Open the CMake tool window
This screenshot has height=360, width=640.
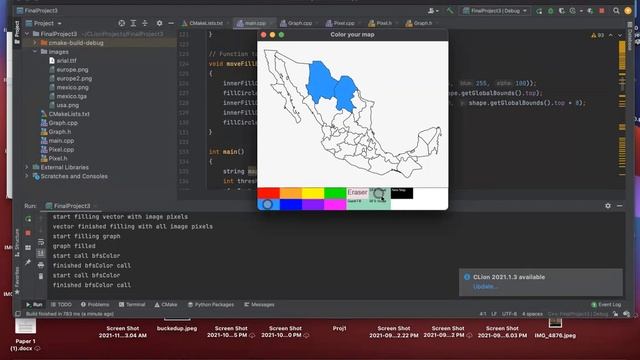166,304
